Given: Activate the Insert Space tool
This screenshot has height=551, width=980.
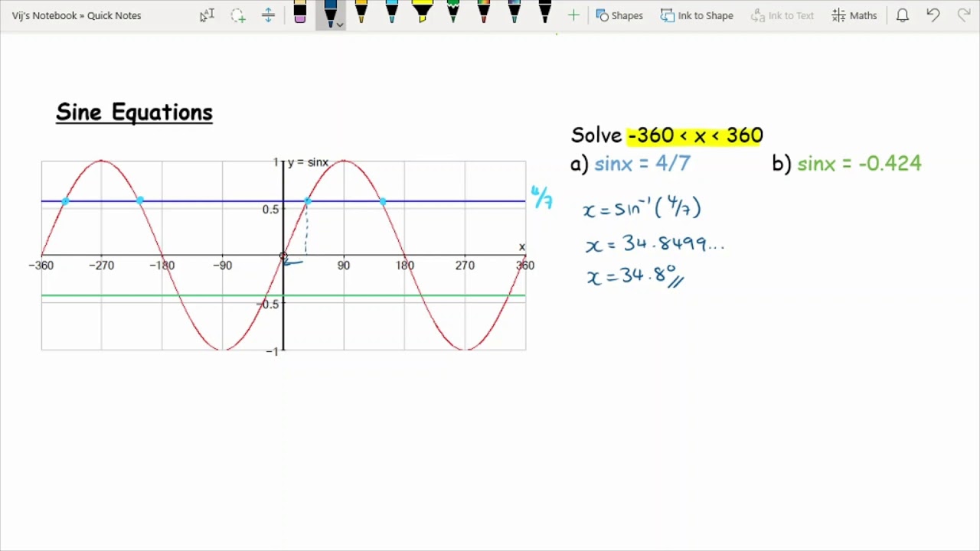Looking at the screenshot, I should coord(268,15).
